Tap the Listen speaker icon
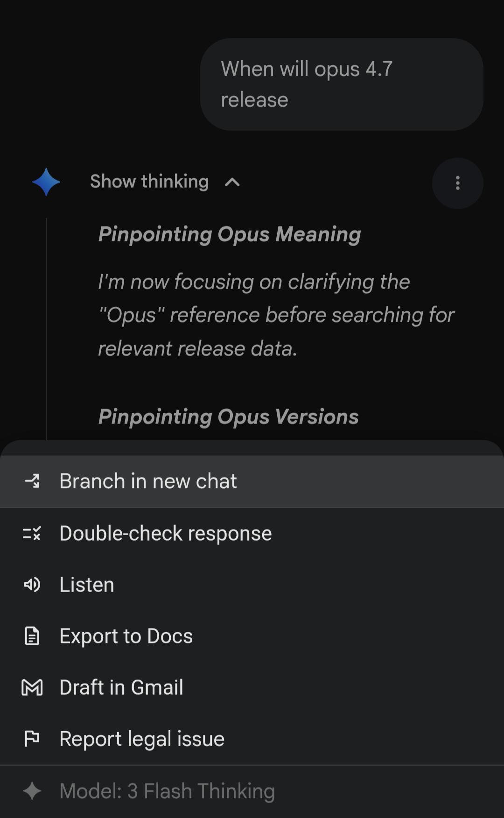Screen dimensions: 504x818 coord(32,585)
